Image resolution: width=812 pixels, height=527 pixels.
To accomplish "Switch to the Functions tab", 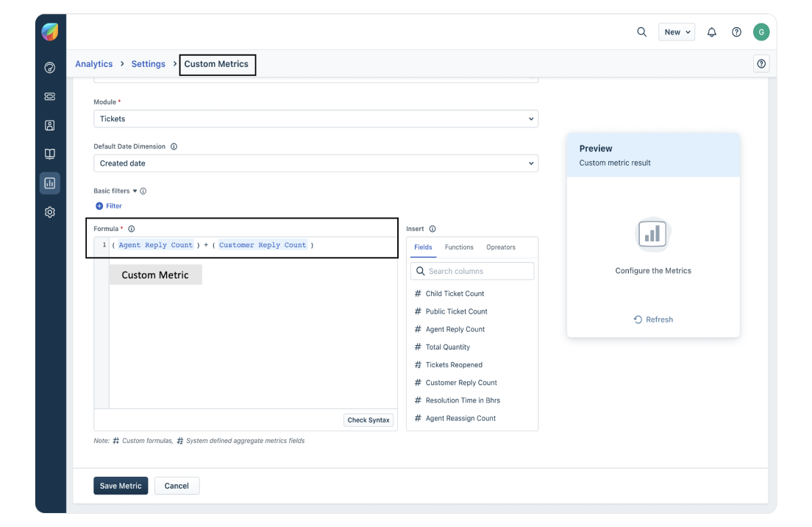I will 459,247.
